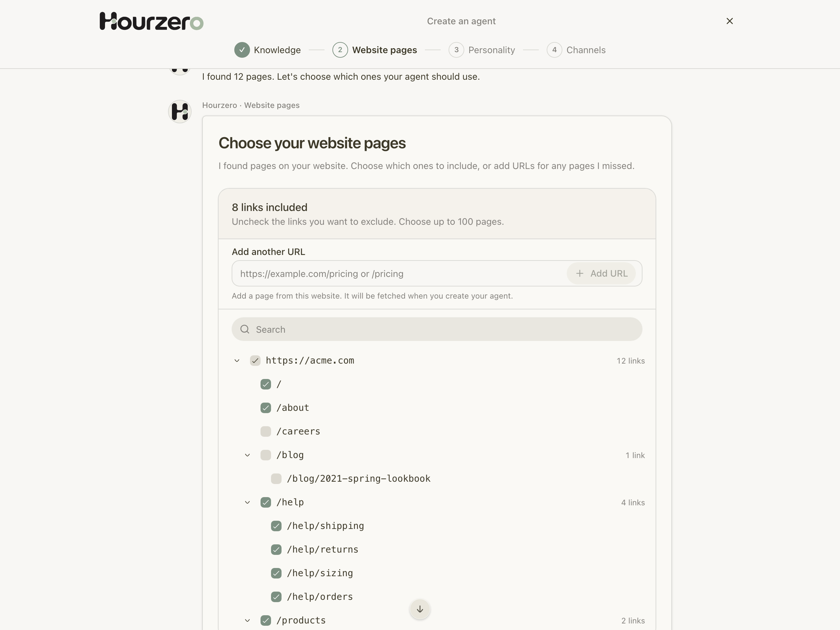Screen dimensions: 840x630
Task: Click the Hourzero logo
Action: click(152, 21)
